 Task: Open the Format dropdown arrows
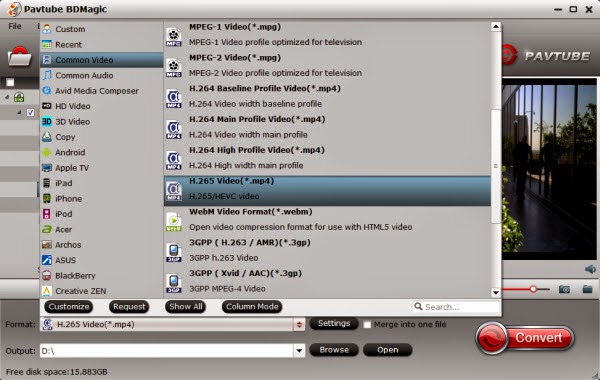pyautogui.click(x=299, y=325)
